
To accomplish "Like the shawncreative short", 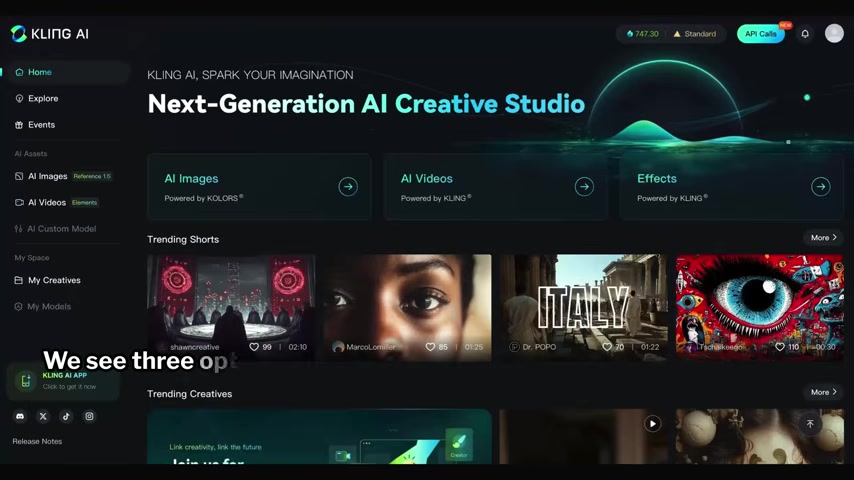I will [254, 347].
